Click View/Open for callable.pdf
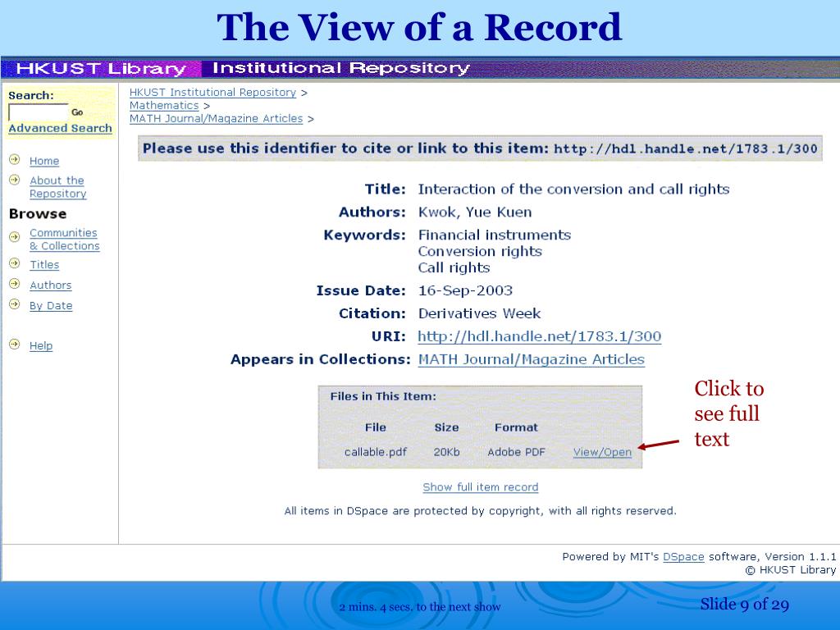The image size is (840, 630). click(x=602, y=452)
